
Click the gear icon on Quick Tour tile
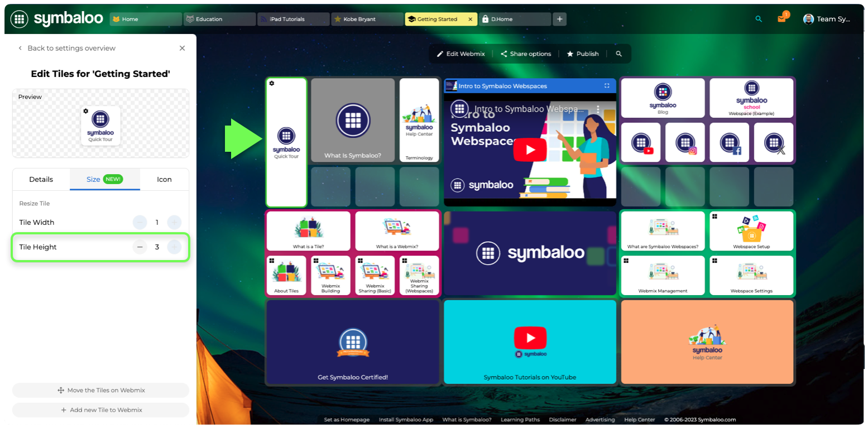tap(272, 83)
